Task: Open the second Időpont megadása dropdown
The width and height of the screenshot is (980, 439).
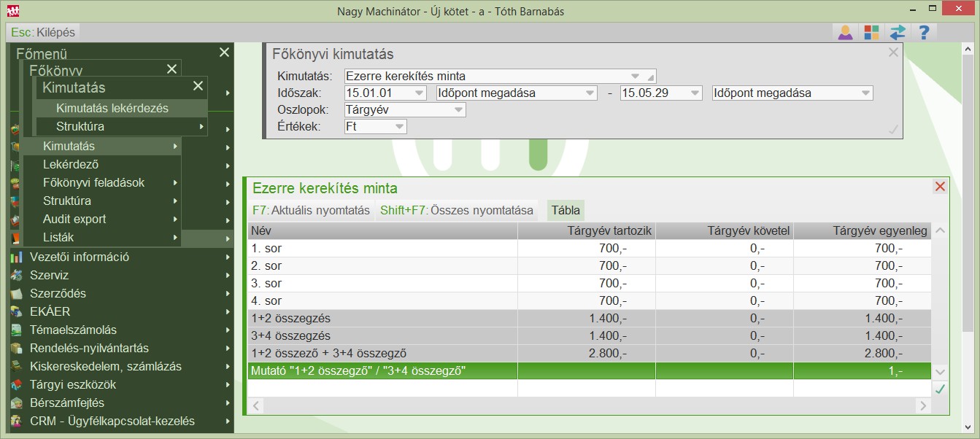Action: coord(865,93)
